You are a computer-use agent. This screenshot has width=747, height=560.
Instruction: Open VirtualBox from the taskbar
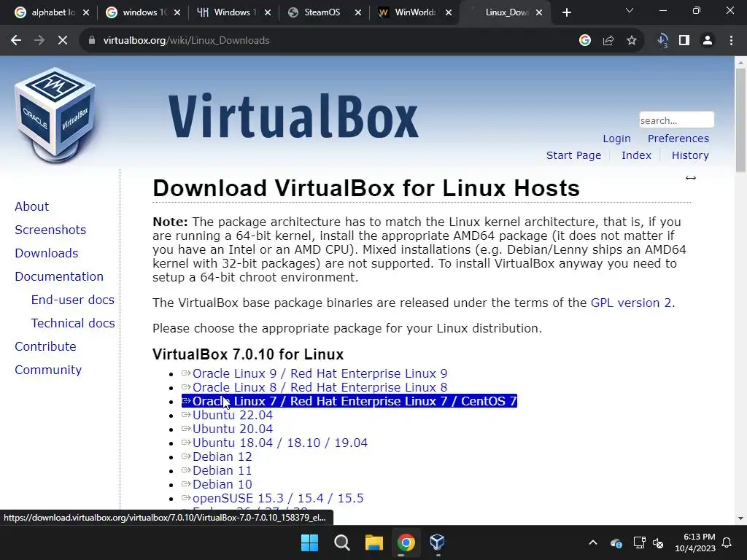438,542
